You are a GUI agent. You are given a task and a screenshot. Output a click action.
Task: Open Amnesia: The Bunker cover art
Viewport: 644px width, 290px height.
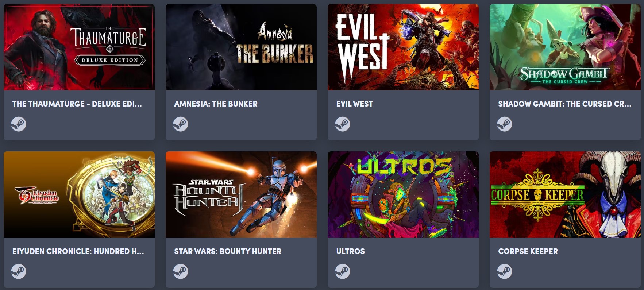pyautogui.click(x=241, y=47)
